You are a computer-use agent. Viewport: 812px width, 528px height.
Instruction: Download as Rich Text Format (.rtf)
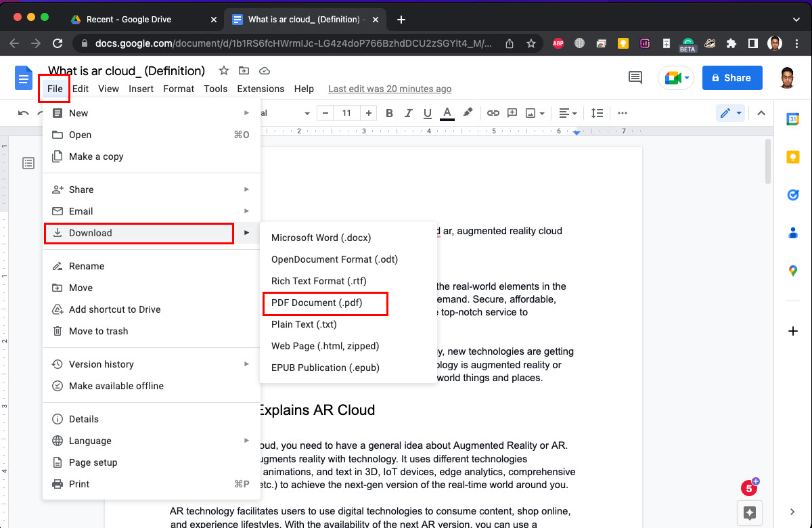(348, 281)
